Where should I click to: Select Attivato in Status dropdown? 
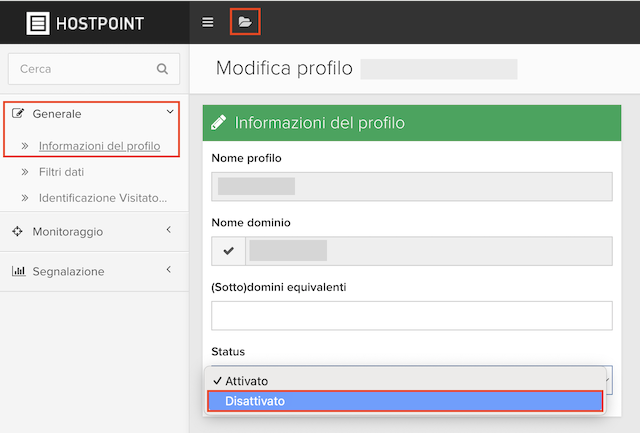tap(405, 381)
